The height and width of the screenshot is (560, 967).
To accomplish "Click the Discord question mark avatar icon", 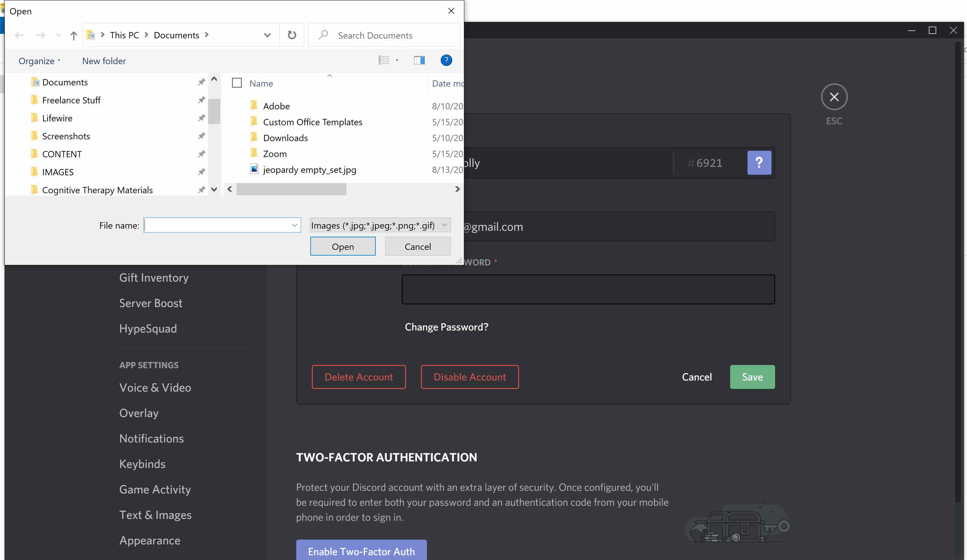I will tap(759, 163).
